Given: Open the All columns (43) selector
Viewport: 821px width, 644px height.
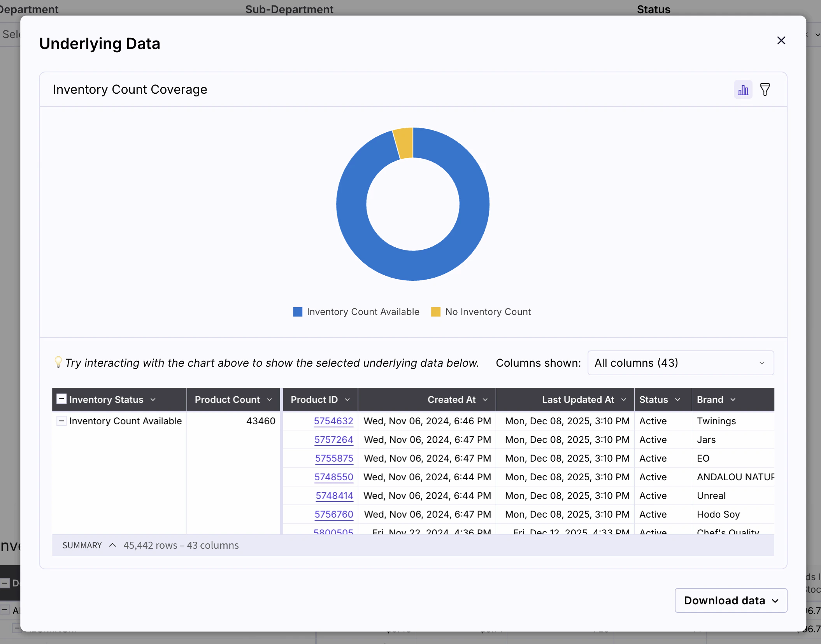Looking at the screenshot, I should click(680, 363).
